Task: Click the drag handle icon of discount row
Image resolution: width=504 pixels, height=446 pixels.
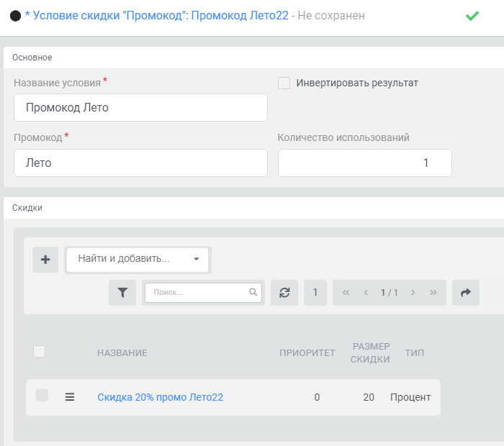Action: click(70, 397)
